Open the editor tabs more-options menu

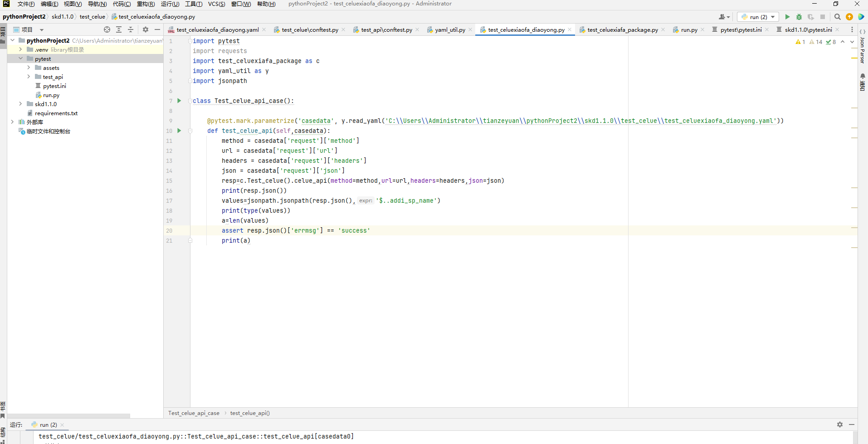pyautogui.click(x=852, y=29)
